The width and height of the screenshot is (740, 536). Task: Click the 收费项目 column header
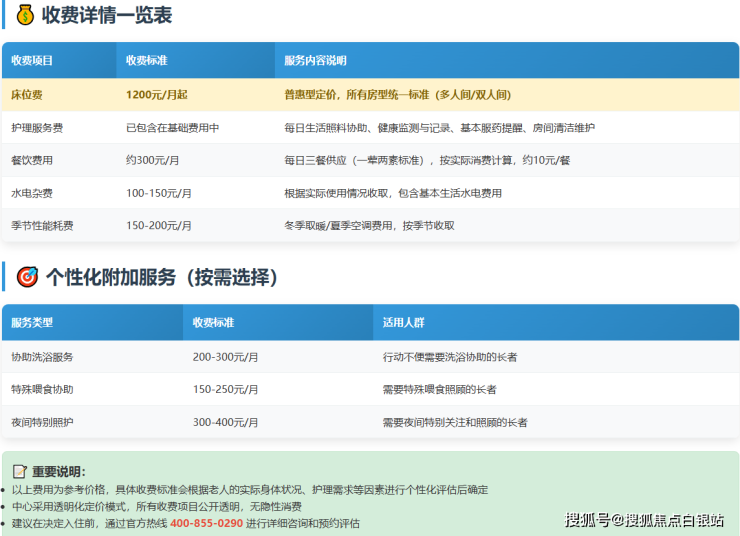pyautogui.click(x=32, y=61)
